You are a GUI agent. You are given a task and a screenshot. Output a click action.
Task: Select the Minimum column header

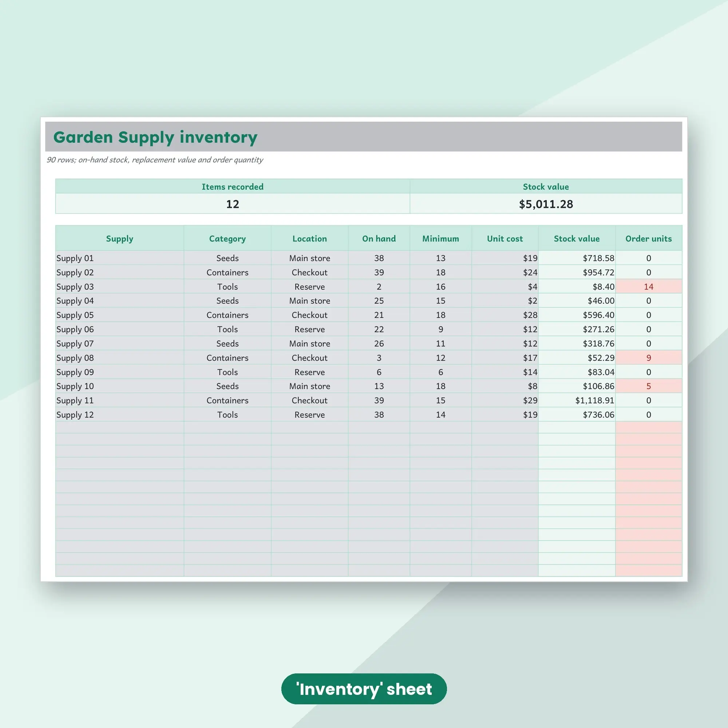point(440,238)
